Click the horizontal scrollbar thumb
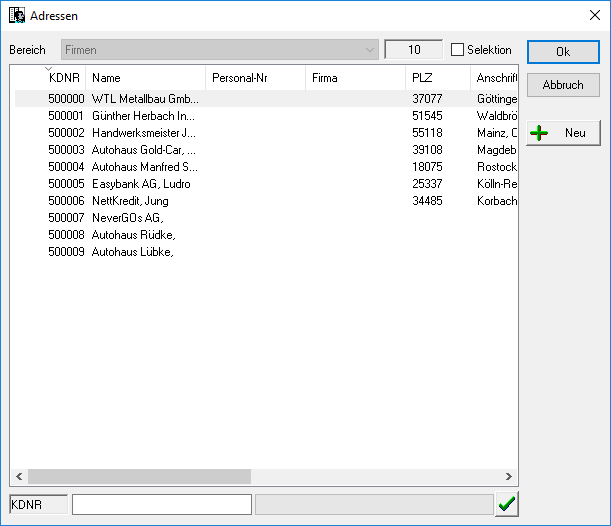Image resolution: width=611 pixels, height=526 pixels. tap(139, 476)
